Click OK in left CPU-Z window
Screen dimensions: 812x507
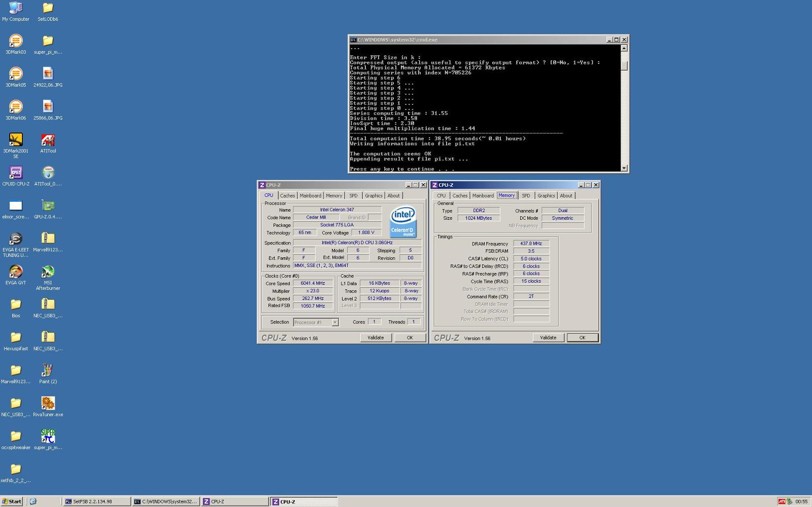click(x=410, y=337)
